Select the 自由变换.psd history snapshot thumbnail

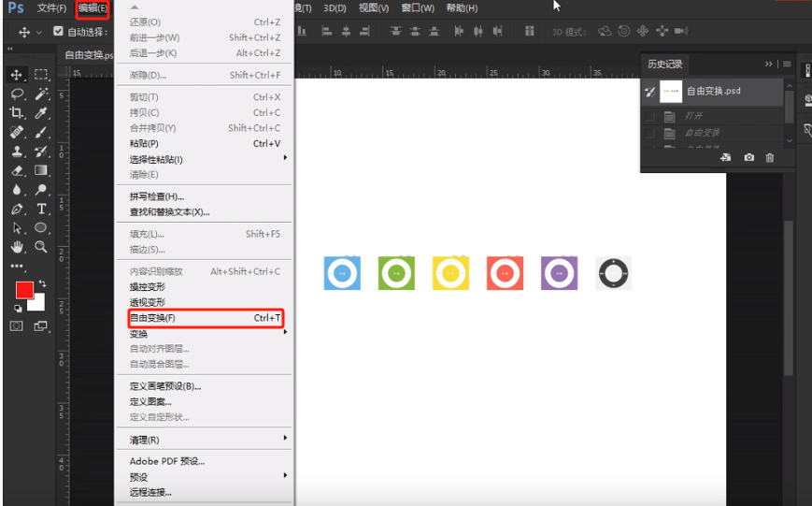[x=671, y=92]
